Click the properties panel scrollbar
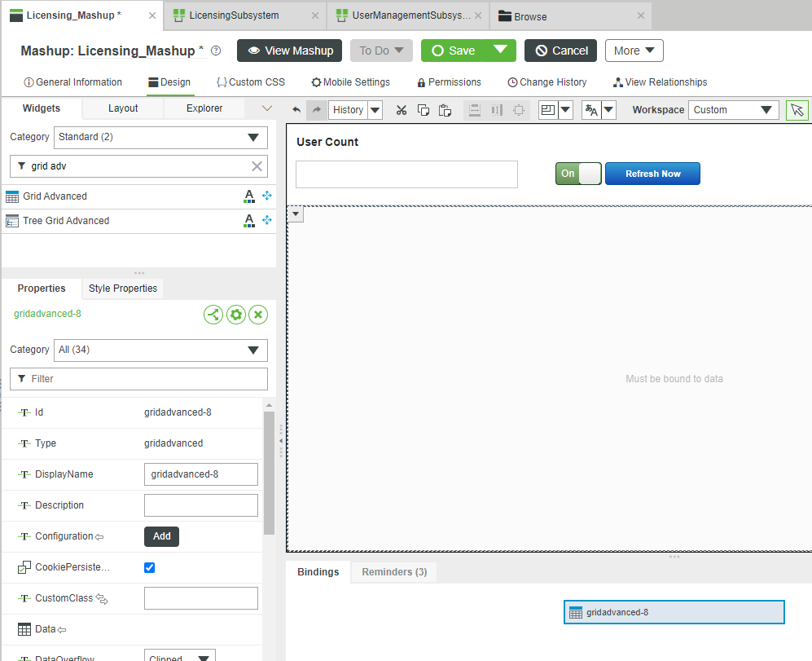 269,473
